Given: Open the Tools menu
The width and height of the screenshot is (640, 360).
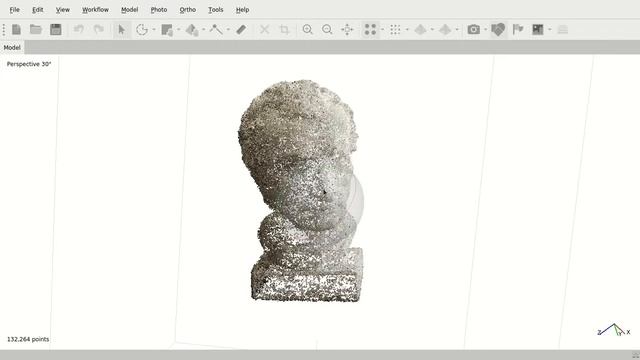Looking at the screenshot, I should [216, 10].
